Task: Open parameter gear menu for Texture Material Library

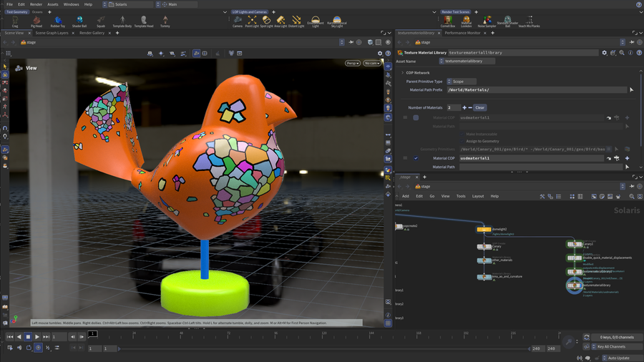Action: 604,52
